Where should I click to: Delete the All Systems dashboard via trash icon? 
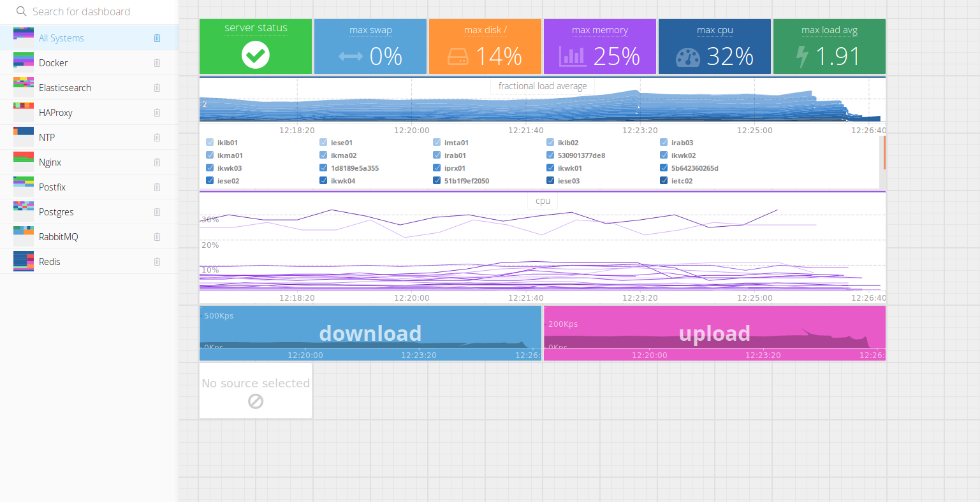[157, 38]
